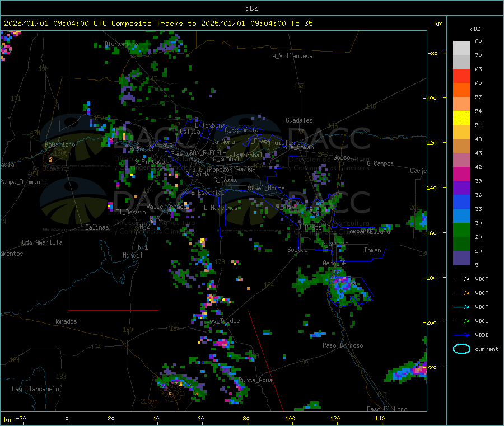Select the dusty pink 45–42 dBZ swatch
Viewport: 504px width, 426px height.
(x=461, y=160)
